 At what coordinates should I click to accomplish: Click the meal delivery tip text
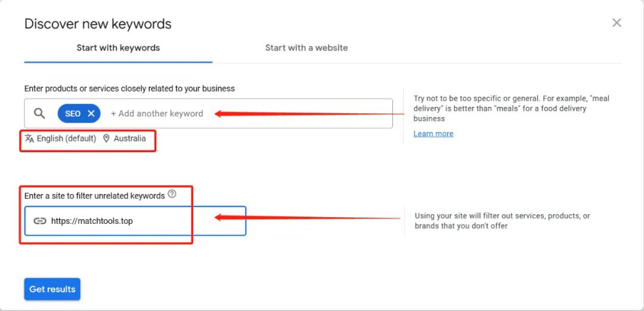pos(512,109)
